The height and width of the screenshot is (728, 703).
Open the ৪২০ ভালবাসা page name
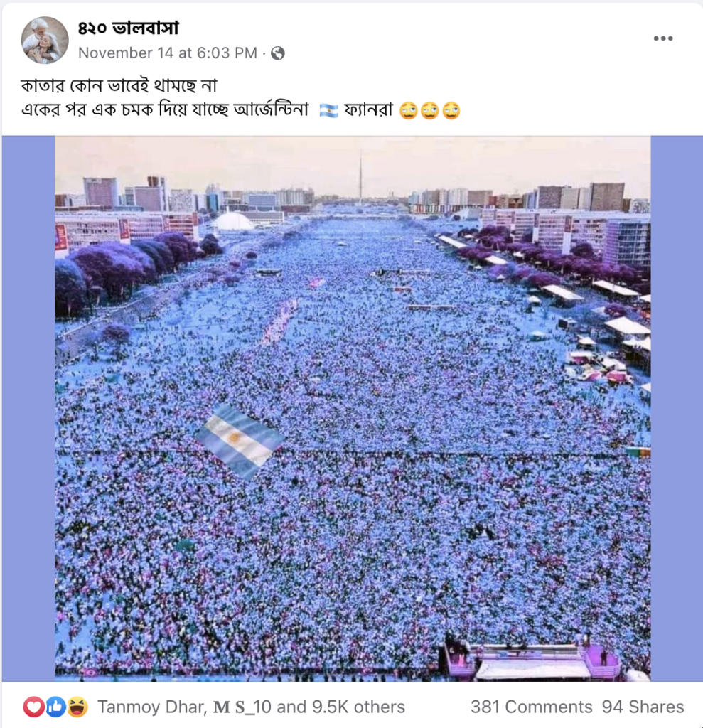[x=128, y=28]
